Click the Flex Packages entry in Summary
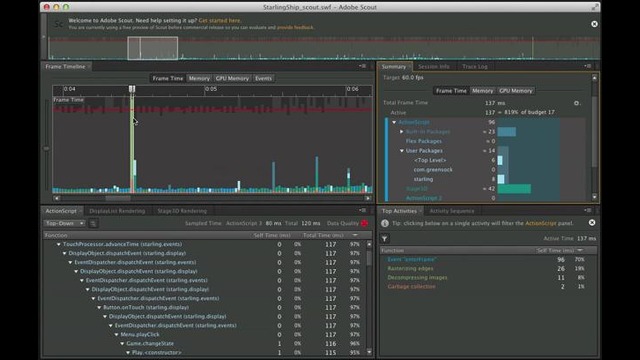The image size is (640, 360). click(424, 141)
